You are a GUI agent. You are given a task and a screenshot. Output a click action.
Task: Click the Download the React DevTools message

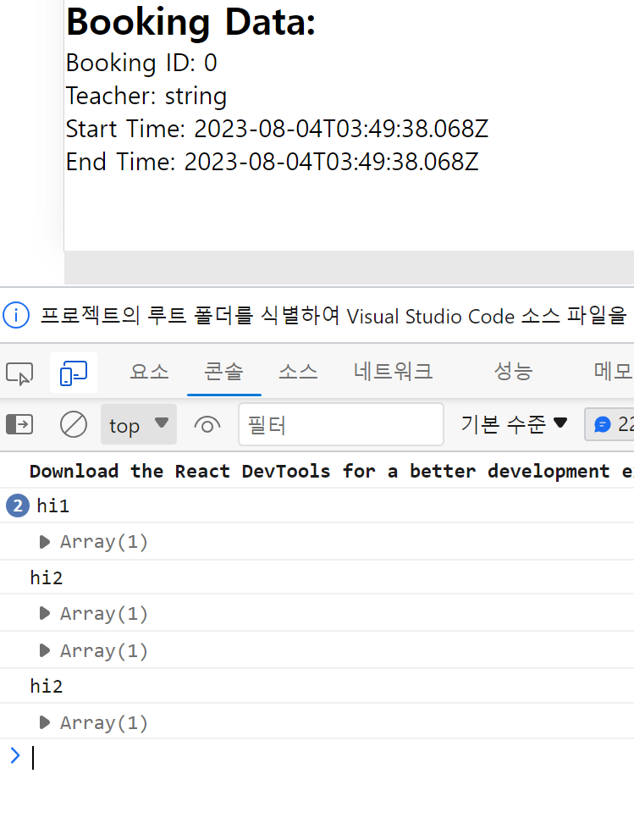pyautogui.click(x=332, y=472)
